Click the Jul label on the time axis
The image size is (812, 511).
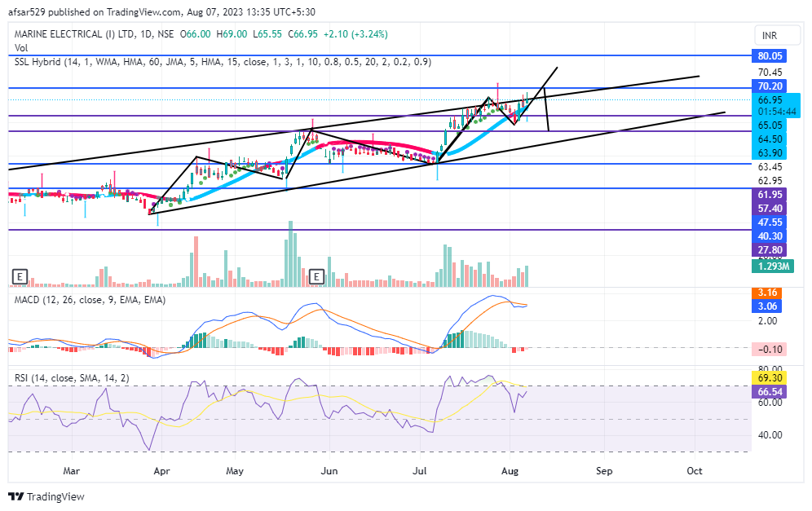420,471
